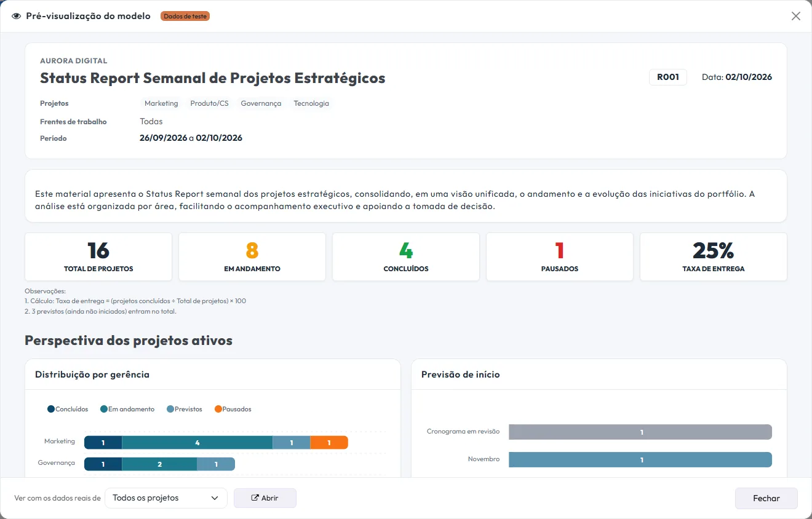The image size is (812, 519).
Task: Open the Todos os projetos dropdown
Action: click(x=166, y=498)
